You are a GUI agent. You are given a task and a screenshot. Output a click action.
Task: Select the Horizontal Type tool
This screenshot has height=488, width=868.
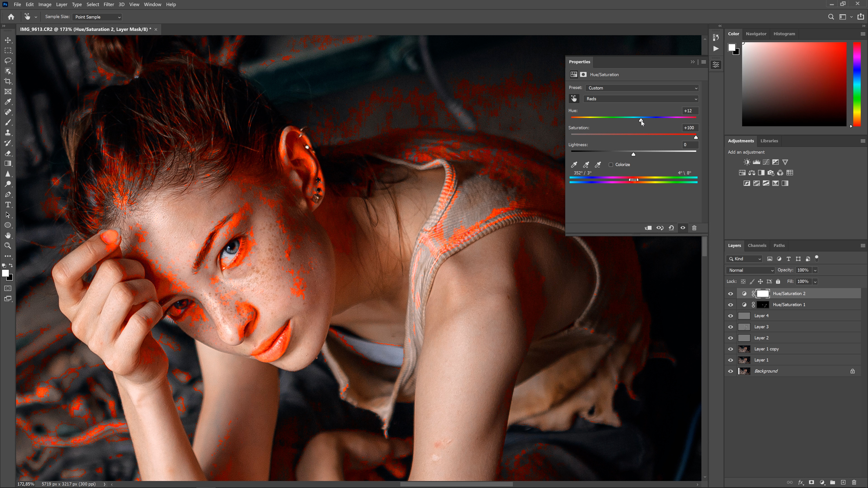pos(8,205)
